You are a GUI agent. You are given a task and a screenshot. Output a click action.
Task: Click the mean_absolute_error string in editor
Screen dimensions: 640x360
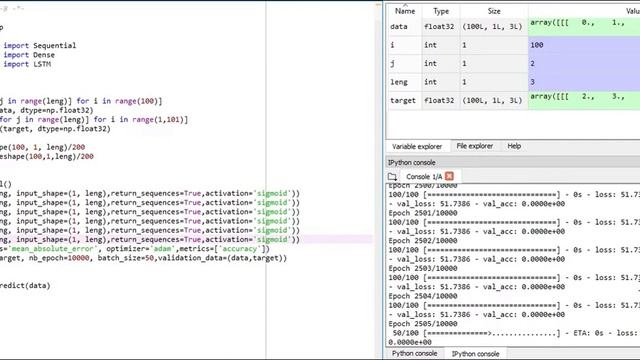pos(53,249)
